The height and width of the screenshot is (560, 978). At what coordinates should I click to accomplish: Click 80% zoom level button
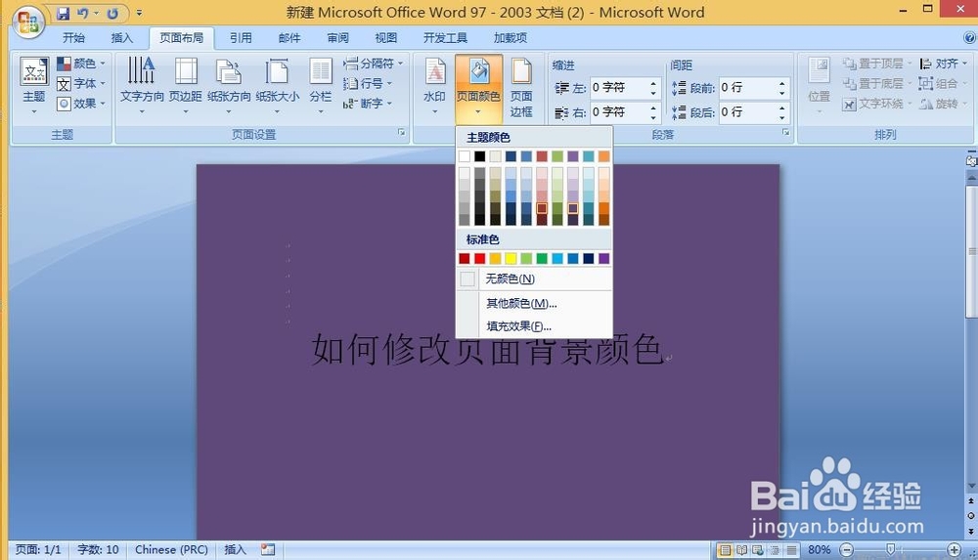pyautogui.click(x=819, y=550)
